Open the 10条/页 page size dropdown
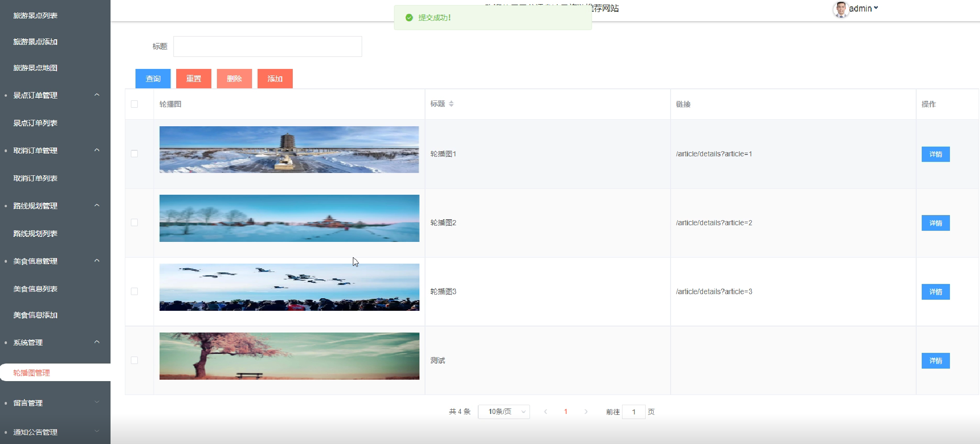 (x=504, y=411)
